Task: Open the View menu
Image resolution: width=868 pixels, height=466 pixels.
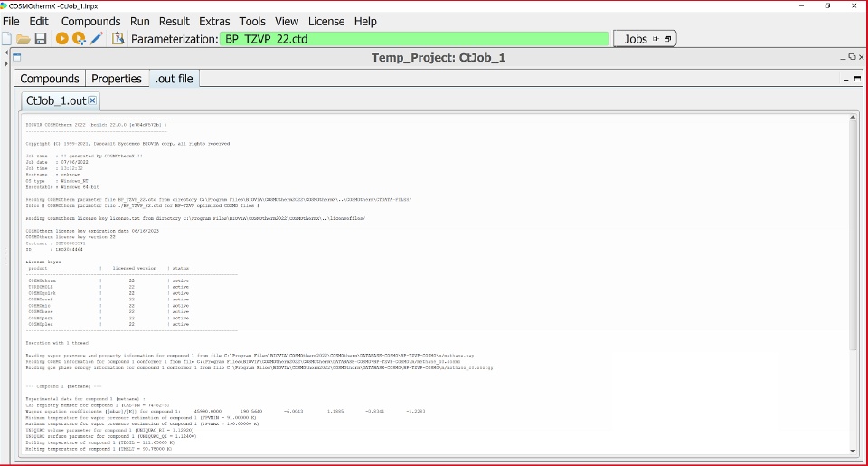Action: [287, 21]
